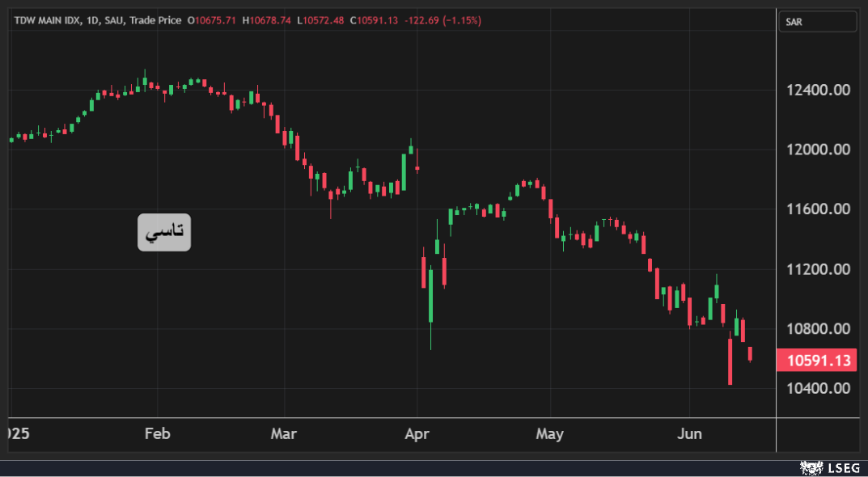This screenshot has height=477, width=868.
Task: Click the high value H10678.74
Action: click(x=266, y=20)
